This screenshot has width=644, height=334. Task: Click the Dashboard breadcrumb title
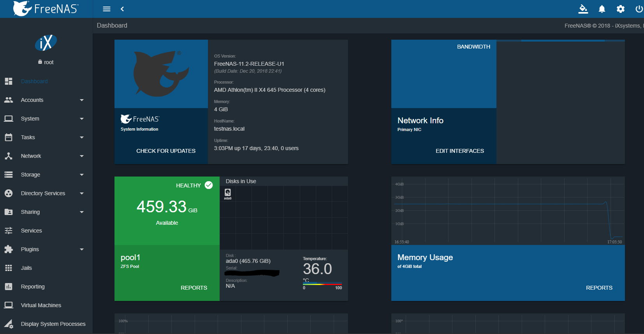click(112, 25)
